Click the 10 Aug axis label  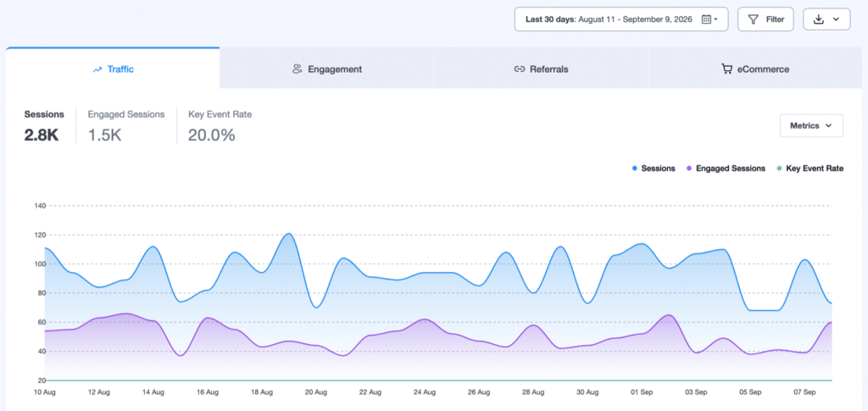46,392
